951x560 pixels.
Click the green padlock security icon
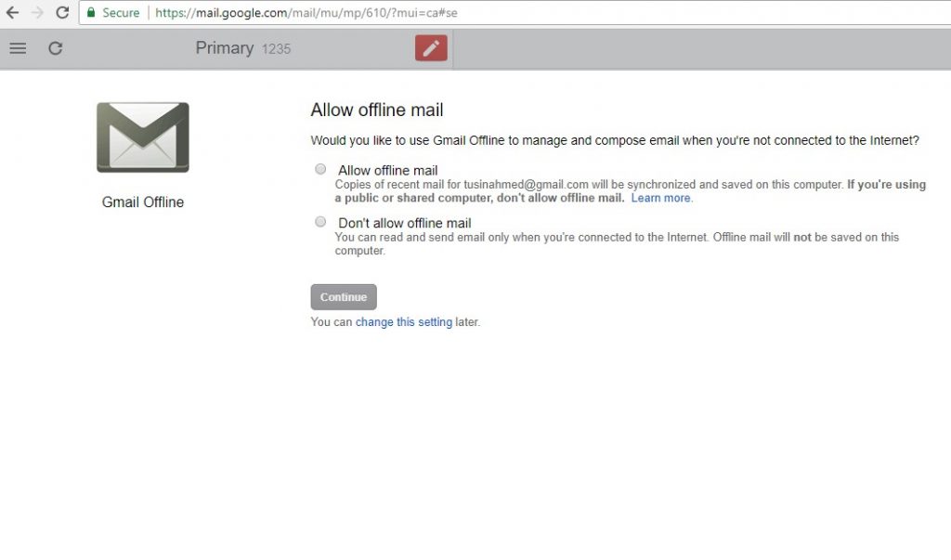(x=91, y=13)
